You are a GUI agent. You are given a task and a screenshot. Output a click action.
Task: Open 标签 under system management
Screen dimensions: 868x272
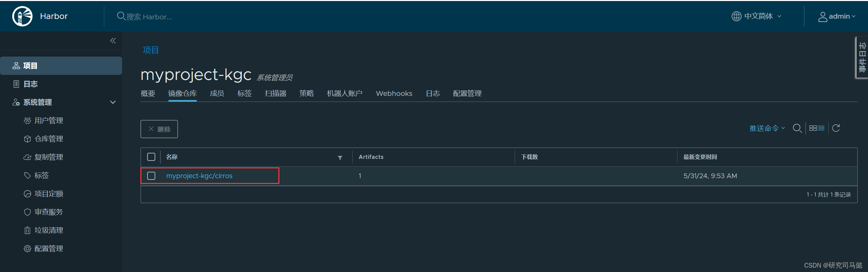tap(42, 175)
